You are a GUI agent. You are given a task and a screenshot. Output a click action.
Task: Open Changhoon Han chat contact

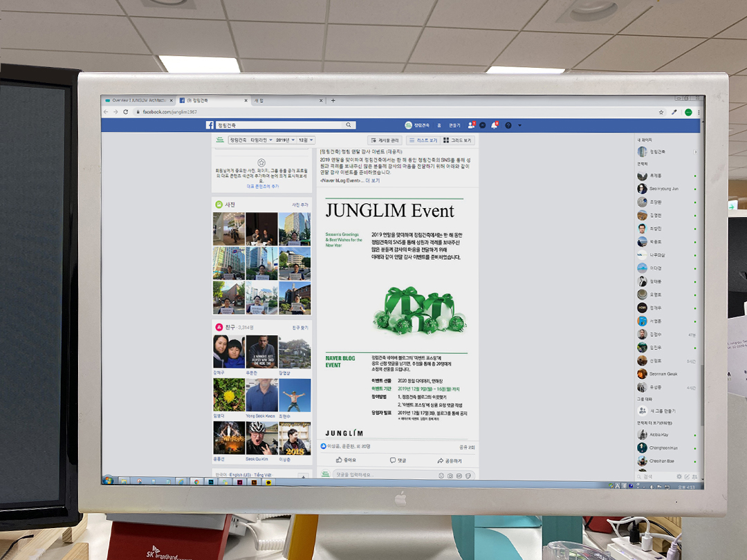click(666, 447)
